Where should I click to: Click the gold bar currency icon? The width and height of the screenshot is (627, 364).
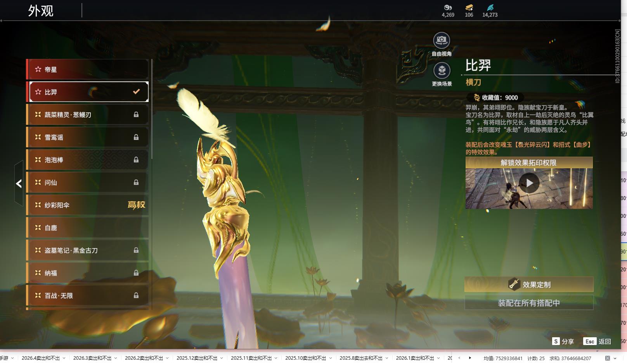469,7
